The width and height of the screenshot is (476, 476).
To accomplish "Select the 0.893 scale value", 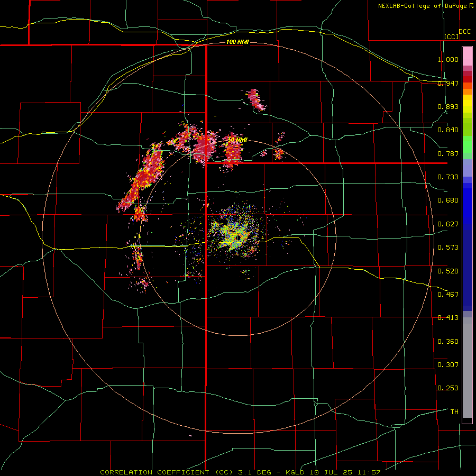I will [448, 106].
